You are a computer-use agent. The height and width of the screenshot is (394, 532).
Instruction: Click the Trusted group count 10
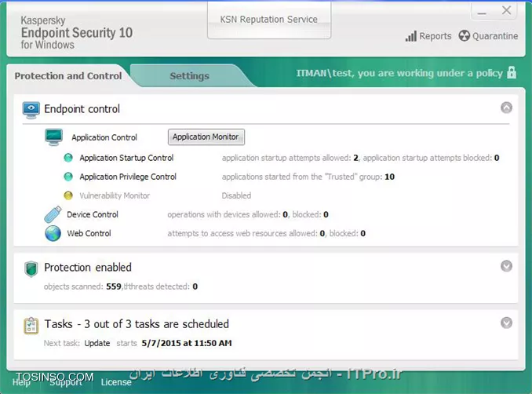(x=389, y=177)
